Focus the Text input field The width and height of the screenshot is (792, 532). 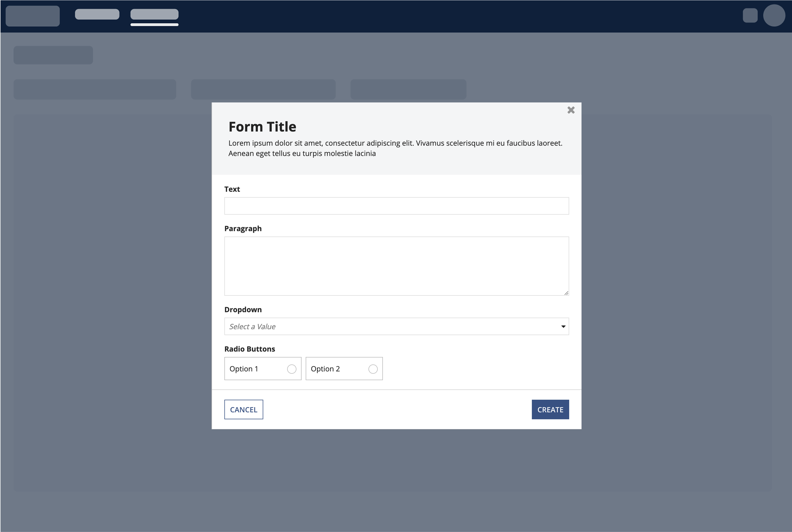[396, 206]
